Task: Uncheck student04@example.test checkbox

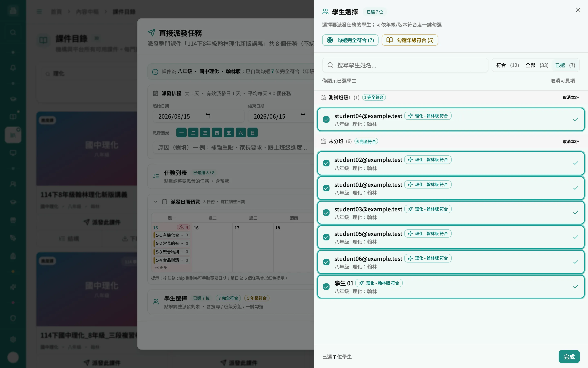Action: click(326, 119)
